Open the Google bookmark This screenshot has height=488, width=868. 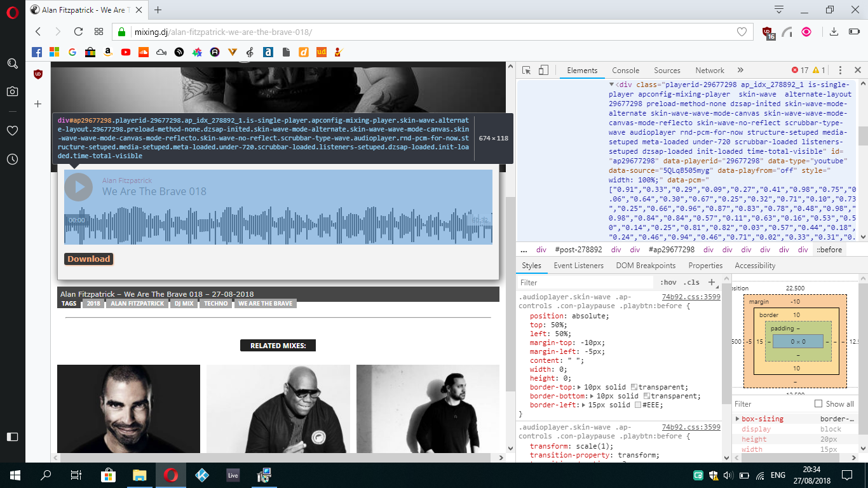[x=72, y=52]
